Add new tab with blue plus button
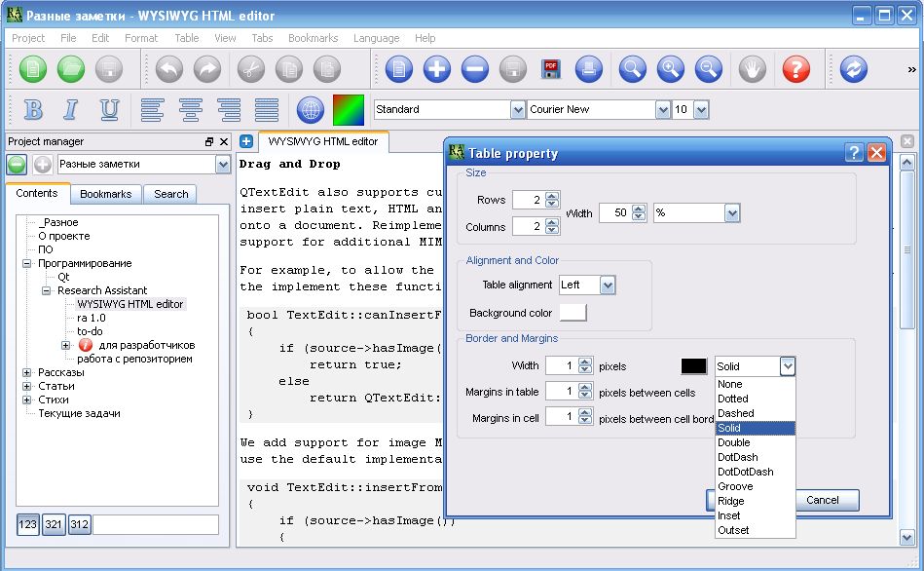 point(246,141)
